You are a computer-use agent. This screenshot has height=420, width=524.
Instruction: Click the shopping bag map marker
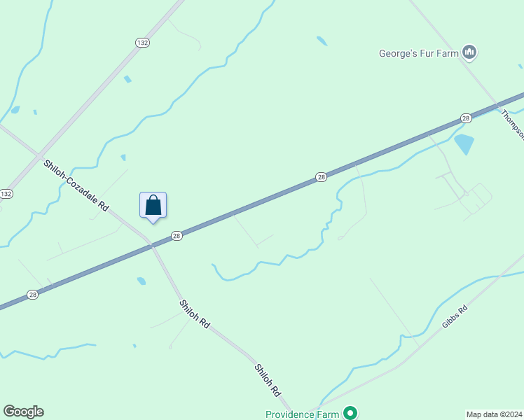[x=153, y=207]
